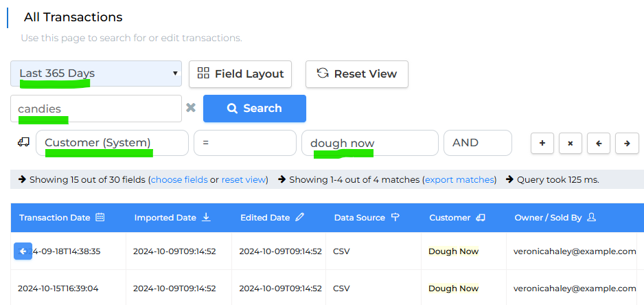Clear search text with gray X icon
This screenshot has width=644, height=305.
(x=191, y=108)
